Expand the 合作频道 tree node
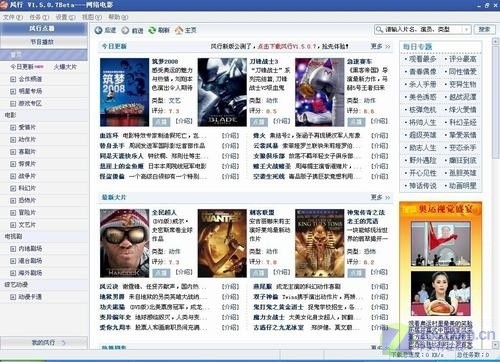Image resolution: width=500 pixels, height=362 pixels. coord(13,79)
